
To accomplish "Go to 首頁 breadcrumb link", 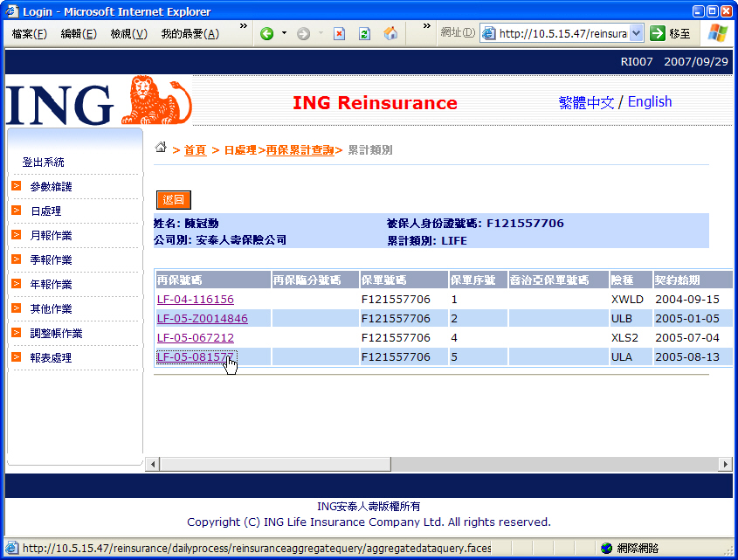I will (x=195, y=150).
